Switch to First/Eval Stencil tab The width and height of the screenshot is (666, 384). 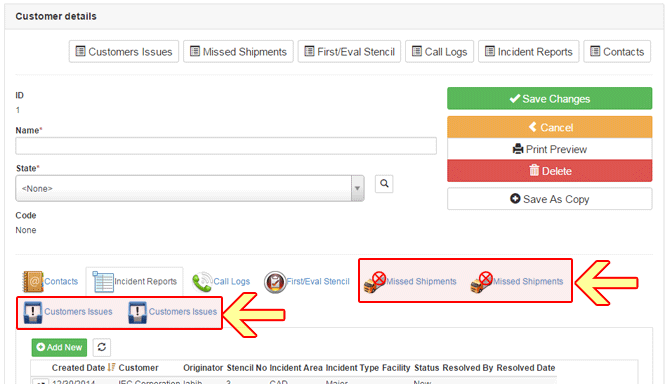[307, 281]
